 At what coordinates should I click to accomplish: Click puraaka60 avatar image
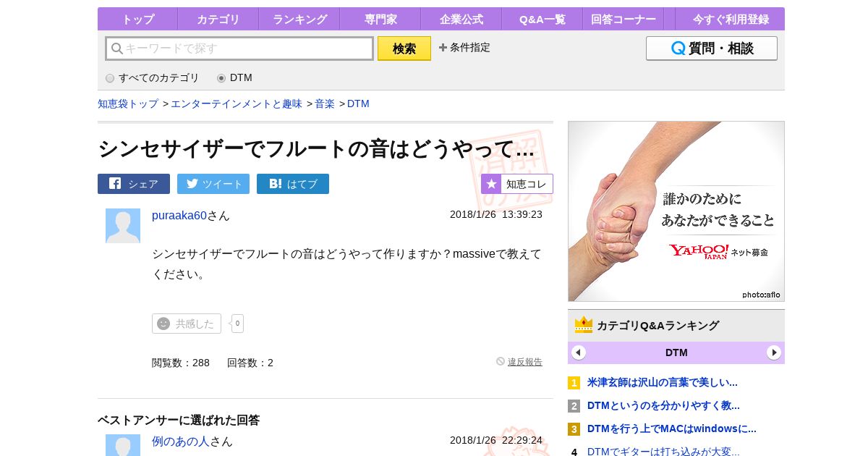tap(123, 226)
